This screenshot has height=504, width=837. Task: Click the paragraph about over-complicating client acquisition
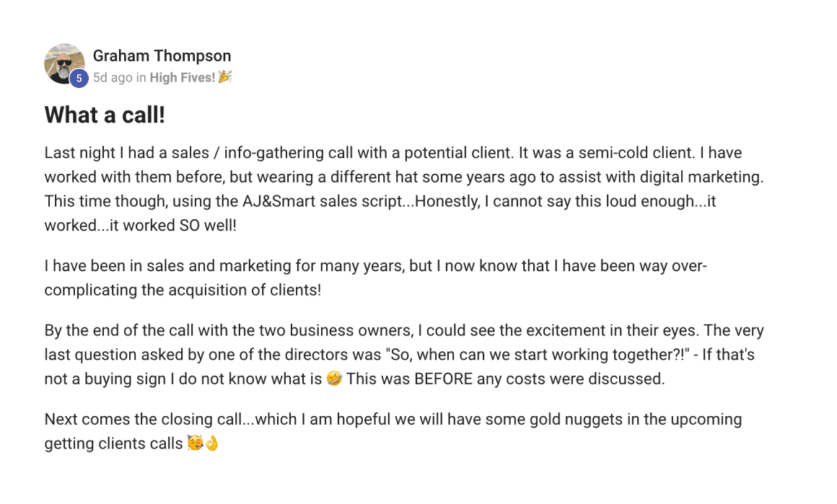coord(375,278)
